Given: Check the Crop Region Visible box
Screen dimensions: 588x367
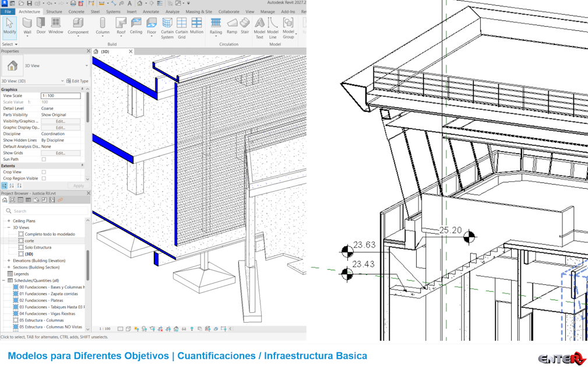Looking at the screenshot, I should point(44,178).
